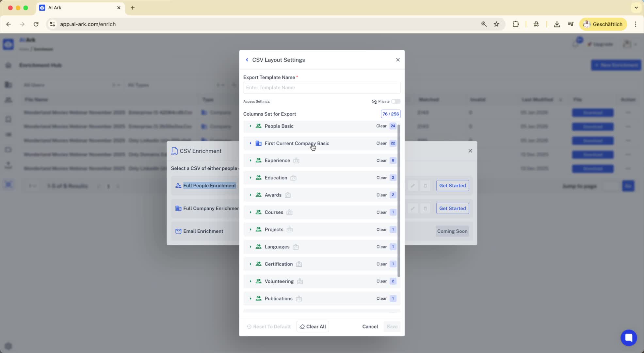Click the badge icon next to Education
This screenshot has height=353, width=644.
coord(293,178)
